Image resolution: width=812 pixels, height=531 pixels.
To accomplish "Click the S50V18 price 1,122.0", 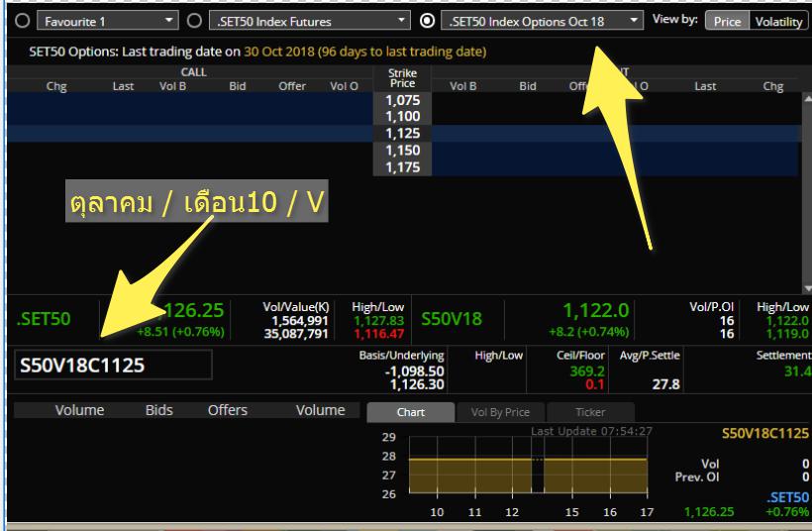I will click(x=595, y=310).
